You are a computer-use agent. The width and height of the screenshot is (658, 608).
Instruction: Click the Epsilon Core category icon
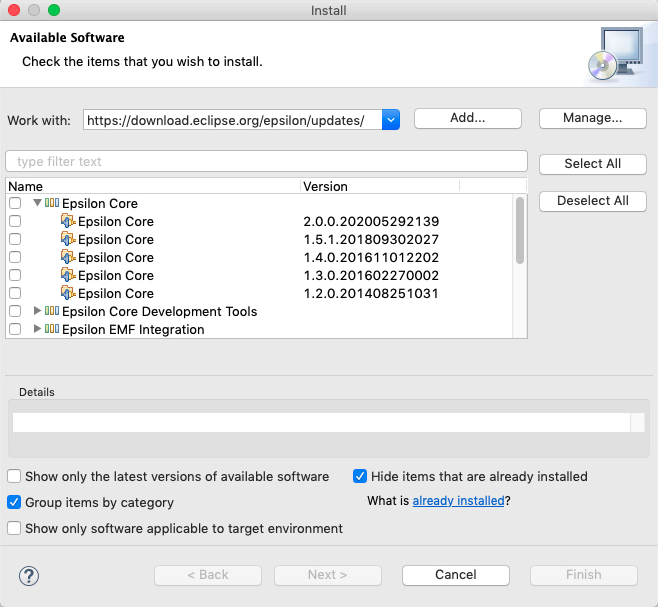[52, 203]
